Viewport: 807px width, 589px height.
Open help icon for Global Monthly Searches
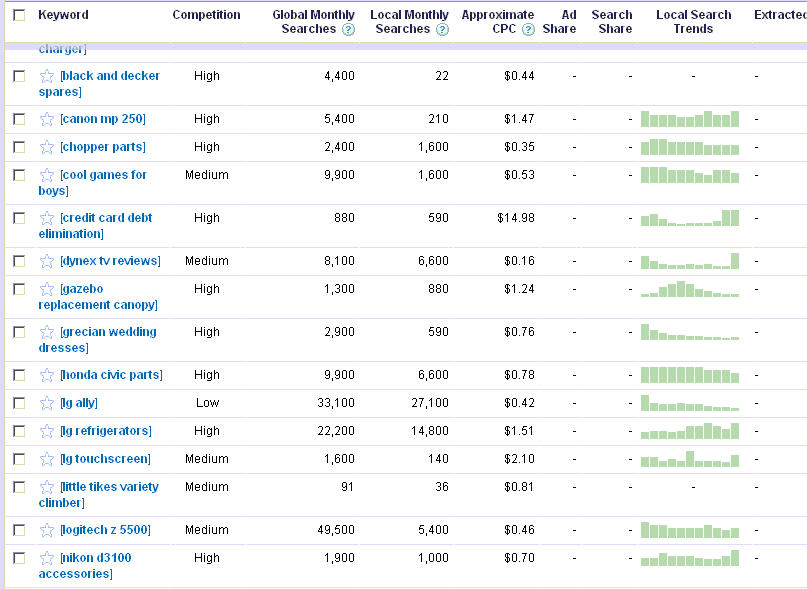[348, 29]
